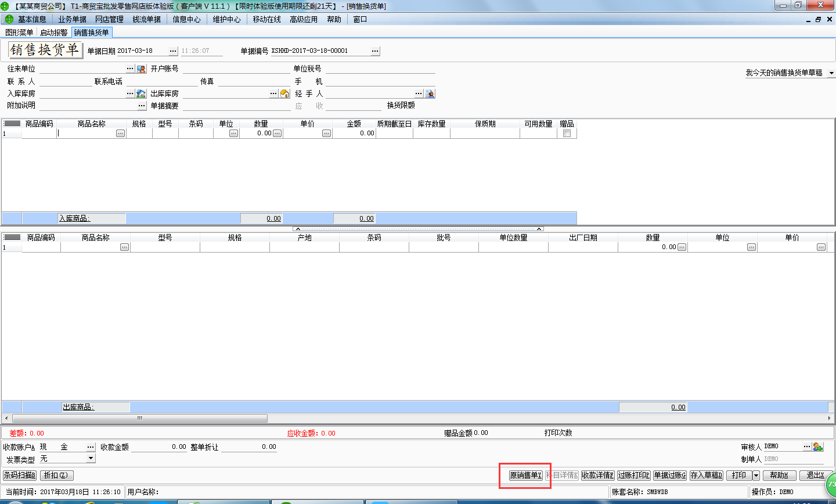Image resolution: width=836 pixels, height=504 pixels.
Task: Click the house icon beside 入库库房 field
Action: [x=140, y=93]
